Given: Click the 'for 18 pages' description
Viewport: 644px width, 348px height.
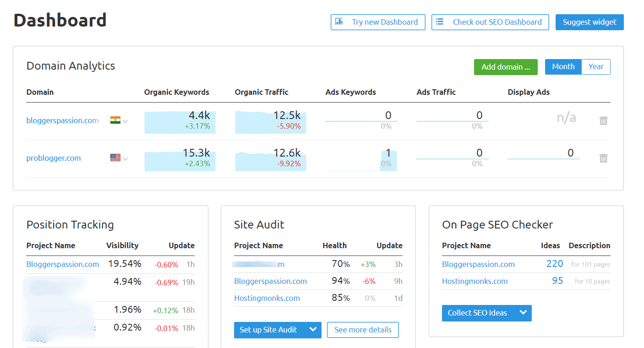Looking at the screenshot, I should [x=593, y=281].
